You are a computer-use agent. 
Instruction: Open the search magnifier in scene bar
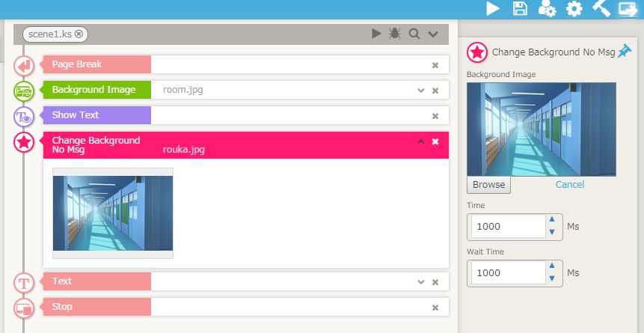tap(414, 34)
